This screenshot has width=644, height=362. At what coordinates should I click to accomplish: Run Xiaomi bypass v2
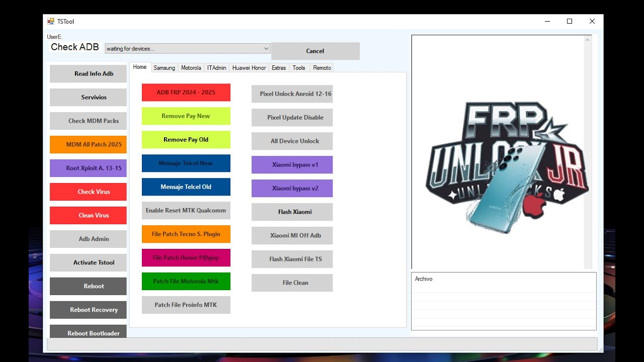click(292, 189)
